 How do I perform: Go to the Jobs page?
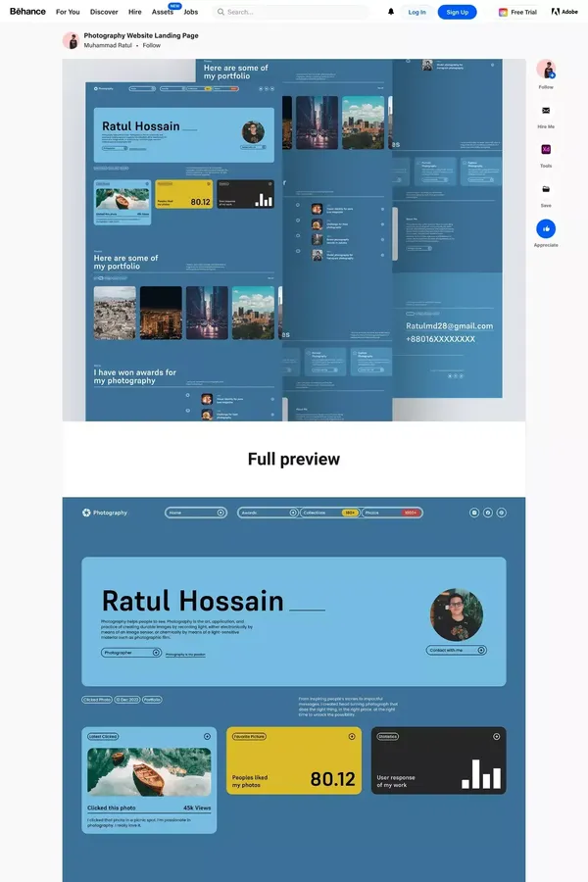(x=191, y=12)
